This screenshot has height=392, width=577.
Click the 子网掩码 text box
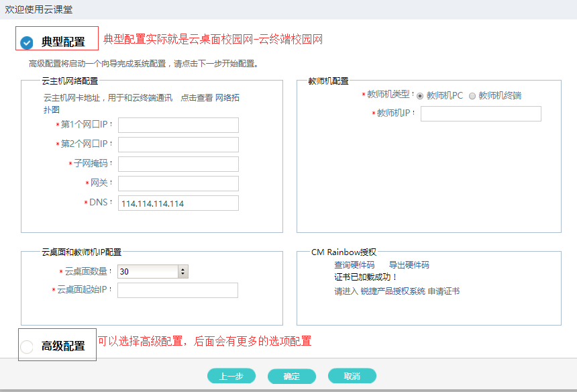pos(178,164)
